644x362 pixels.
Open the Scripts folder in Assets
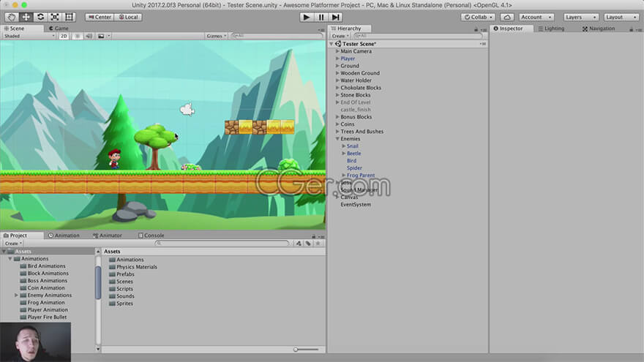tap(121, 289)
